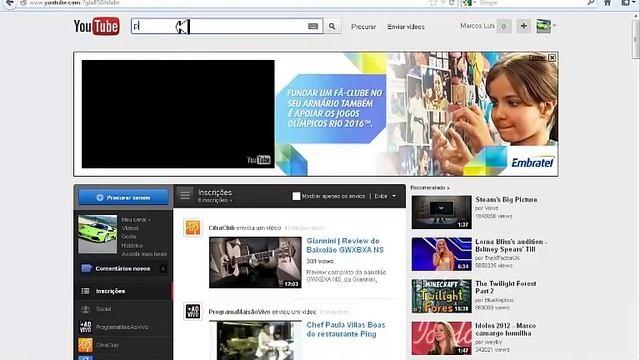Open Giannini Review do Baixolão title
Image resolution: width=640 pixels, height=360 pixels.
(x=345, y=245)
